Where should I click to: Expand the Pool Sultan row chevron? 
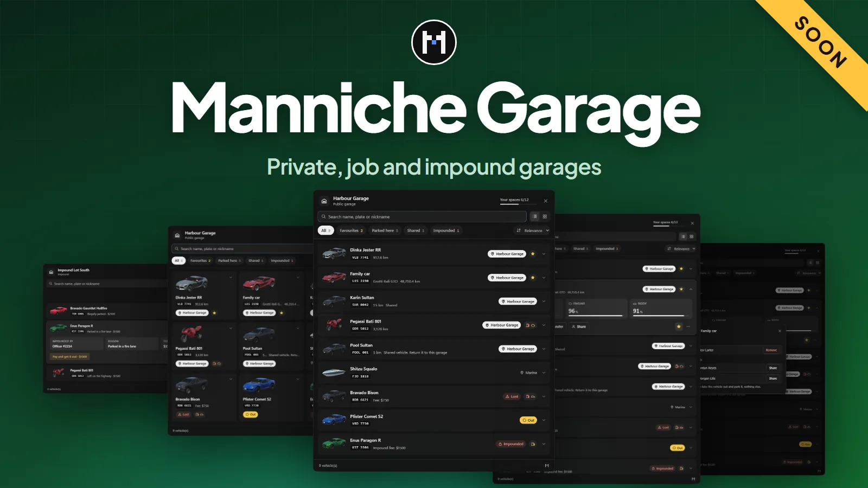(x=544, y=349)
